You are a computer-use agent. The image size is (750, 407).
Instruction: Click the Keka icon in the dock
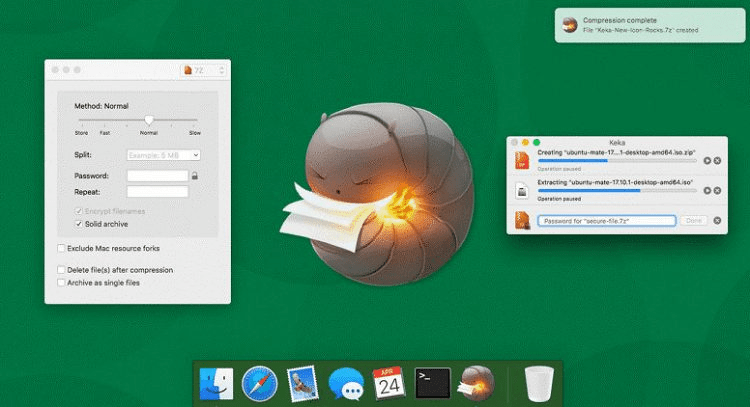[x=476, y=383]
